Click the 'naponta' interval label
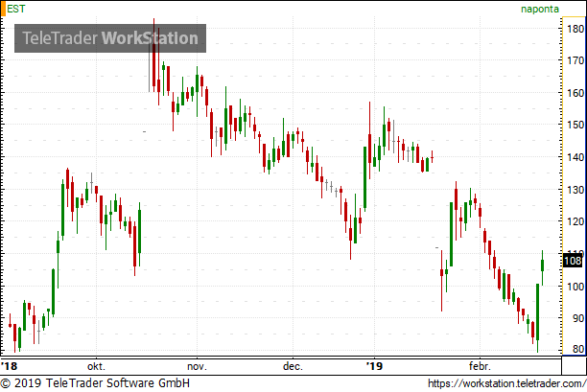Screen dimensions: 587x392 coord(540,9)
